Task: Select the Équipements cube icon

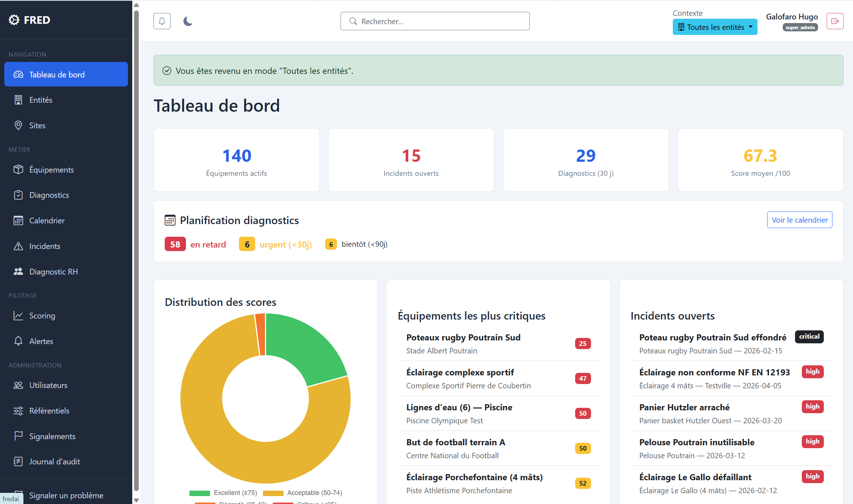Action: 18,169
